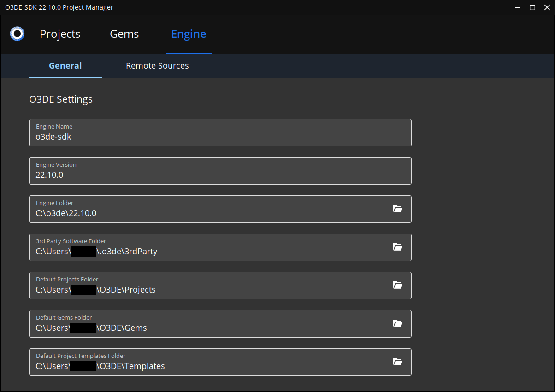The height and width of the screenshot is (392, 555).
Task: Click the Default Project Templates Folder path field
Action: coord(184,366)
